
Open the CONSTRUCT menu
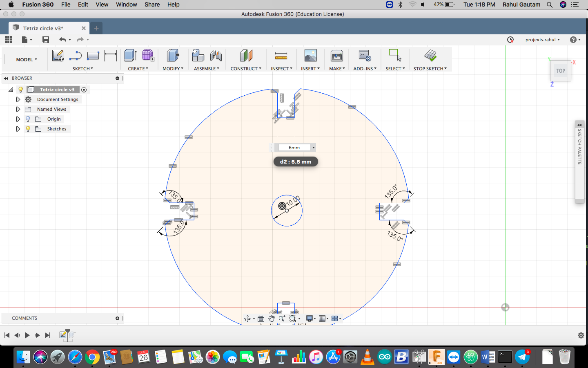coord(246,69)
